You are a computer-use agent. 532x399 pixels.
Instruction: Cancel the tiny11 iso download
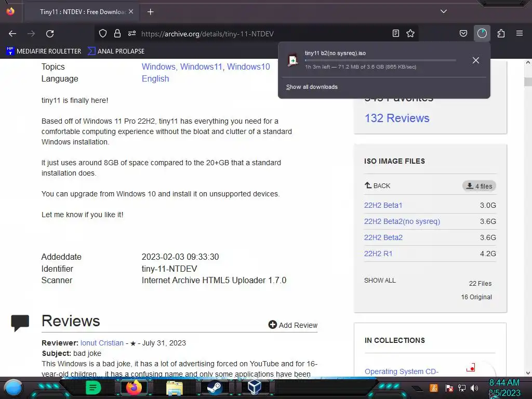[x=476, y=60]
